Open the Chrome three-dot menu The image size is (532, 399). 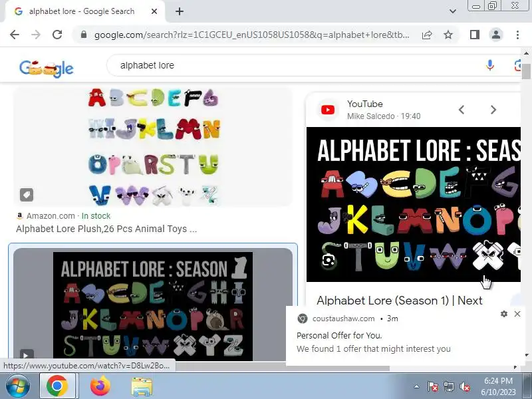coord(517,35)
